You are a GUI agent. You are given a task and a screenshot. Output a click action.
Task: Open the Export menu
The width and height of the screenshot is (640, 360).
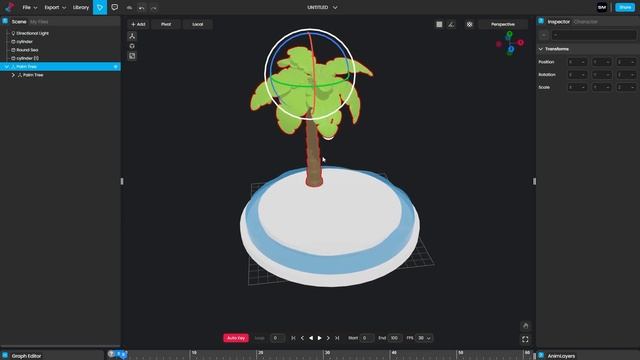[x=55, y=7]
